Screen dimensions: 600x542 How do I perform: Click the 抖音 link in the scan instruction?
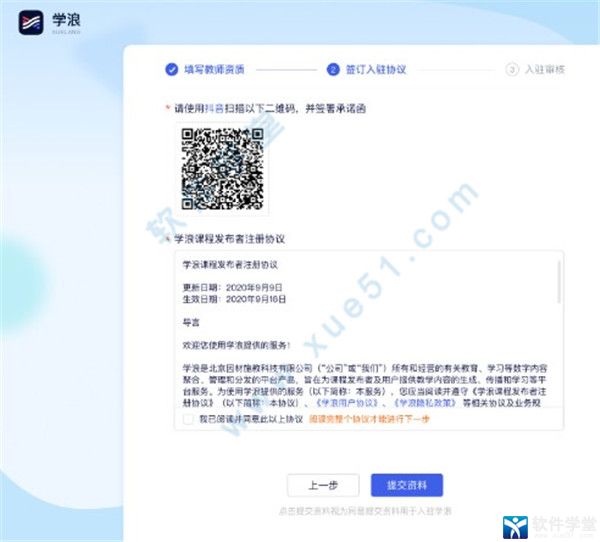pyautogui.click(x=214, y=109)
